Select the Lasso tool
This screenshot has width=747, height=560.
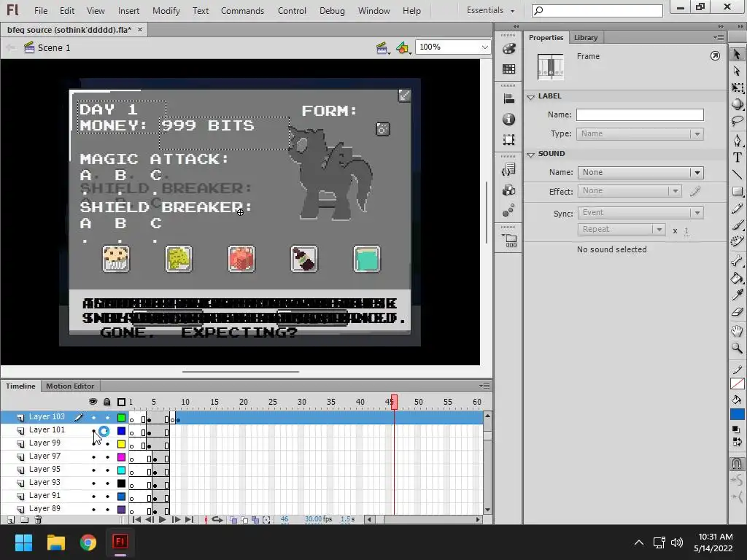pyautogui.click(x=737, y=120)
